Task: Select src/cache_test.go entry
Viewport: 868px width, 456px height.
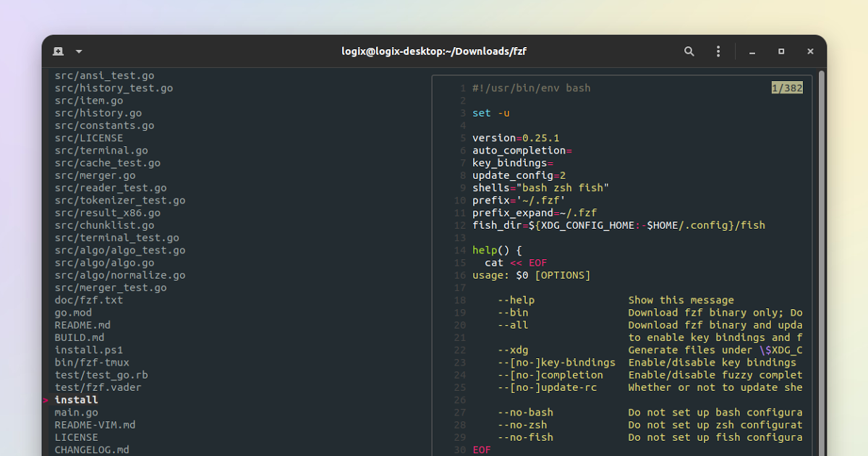Action: click(108, 163)
